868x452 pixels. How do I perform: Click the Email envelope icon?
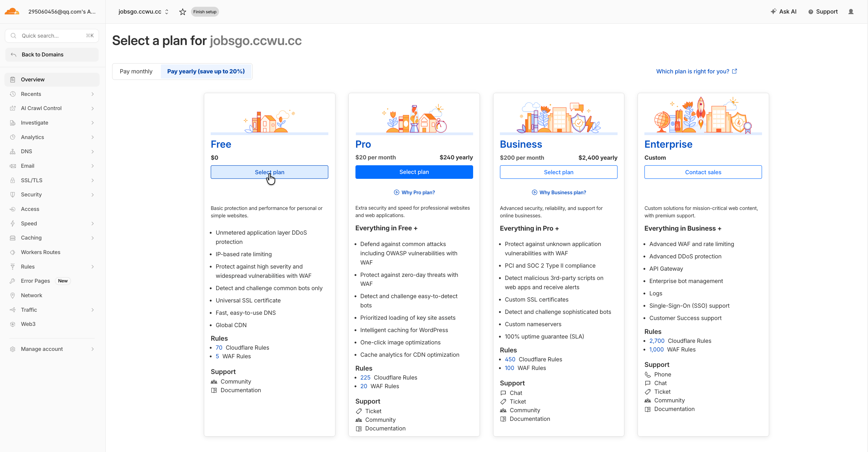[x=13, y=166]
